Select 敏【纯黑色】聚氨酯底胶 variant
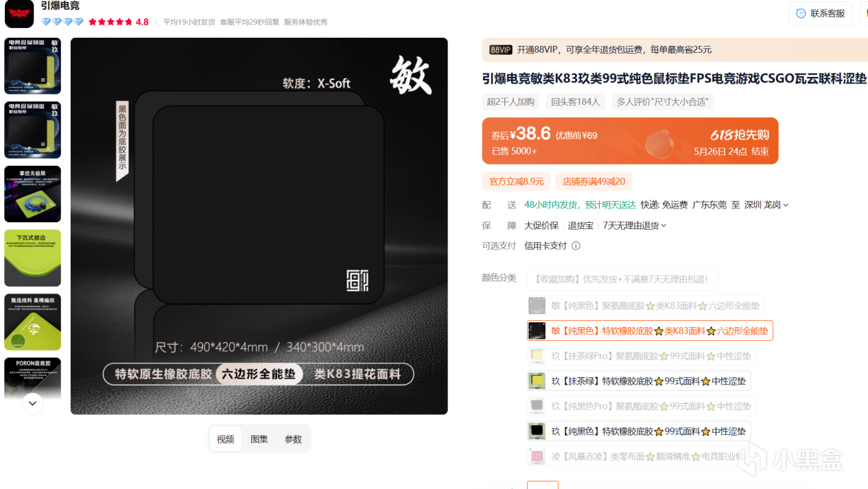This screenshot has height=489, width=868. tap(646, 306)
